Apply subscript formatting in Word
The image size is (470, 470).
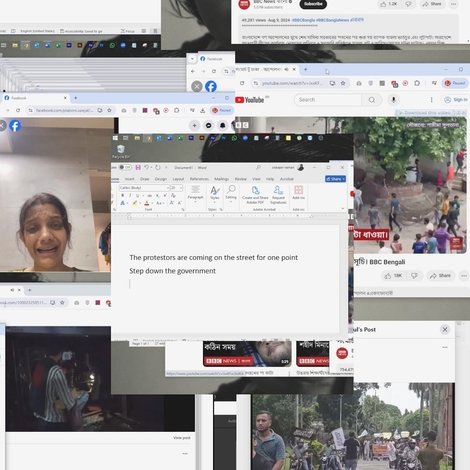click(157, 195)
